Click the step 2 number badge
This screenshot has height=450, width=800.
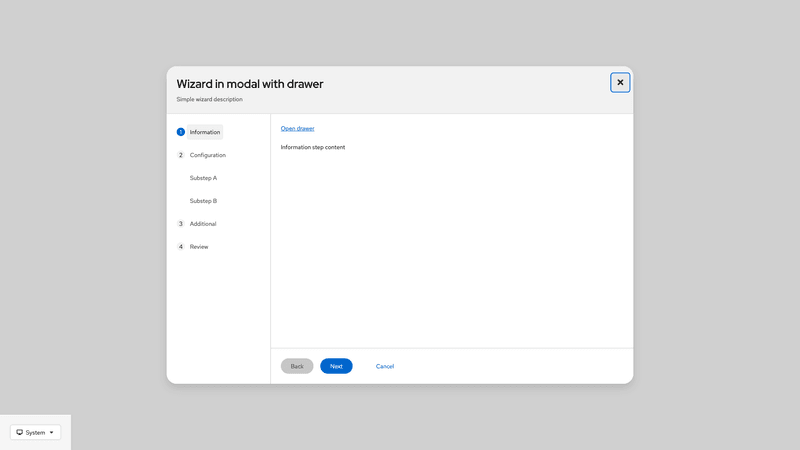[x=181, y=155]
